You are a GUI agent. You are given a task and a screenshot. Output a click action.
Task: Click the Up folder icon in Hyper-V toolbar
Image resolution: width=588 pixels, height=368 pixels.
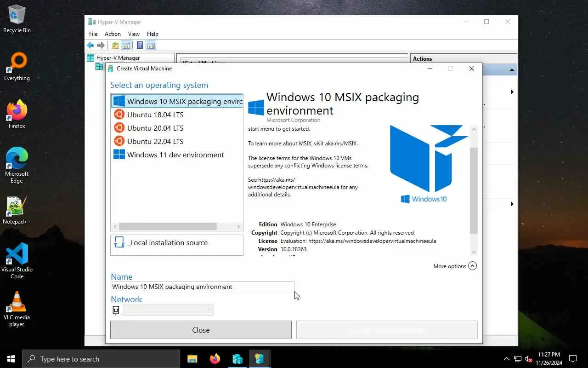click(115, 45)
